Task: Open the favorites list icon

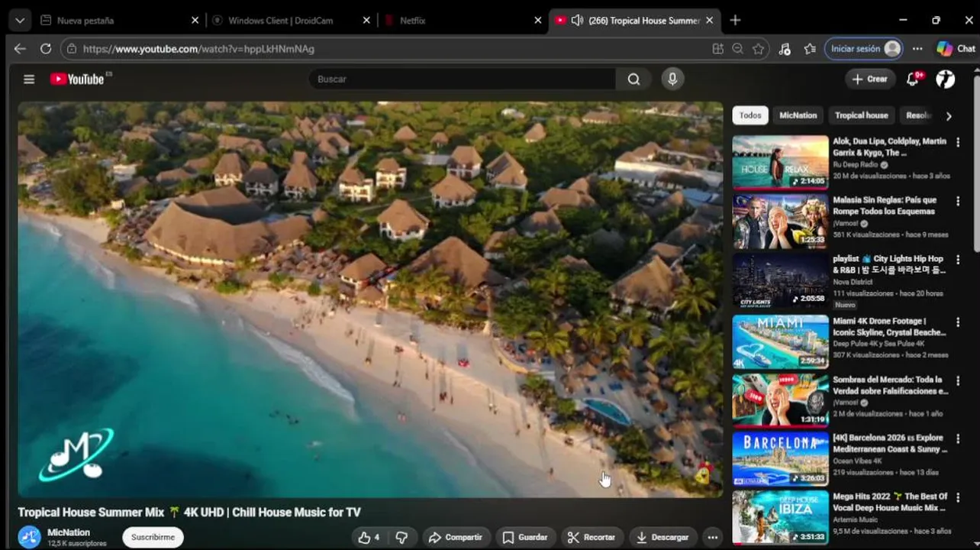Action: click(x=810, y=49)
